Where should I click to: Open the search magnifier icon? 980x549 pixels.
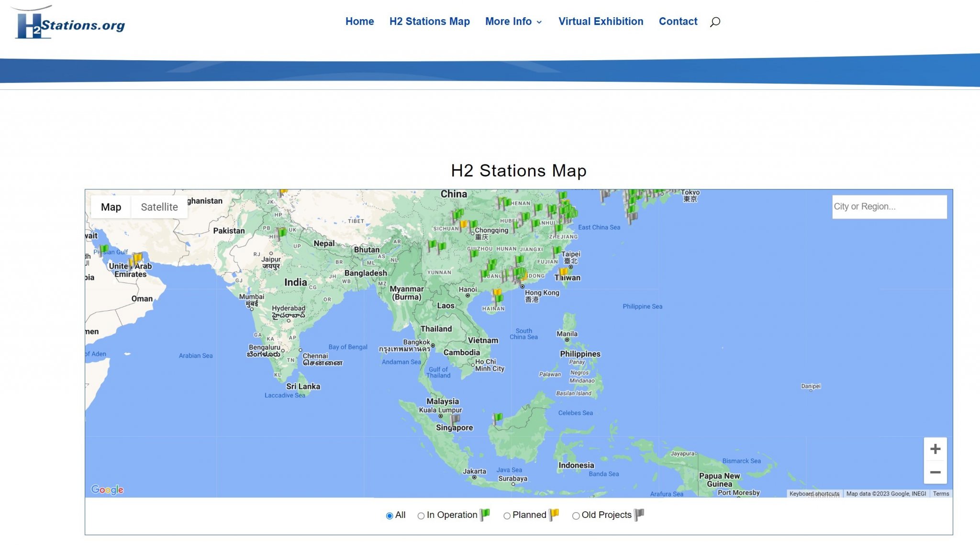pos(715,22)
